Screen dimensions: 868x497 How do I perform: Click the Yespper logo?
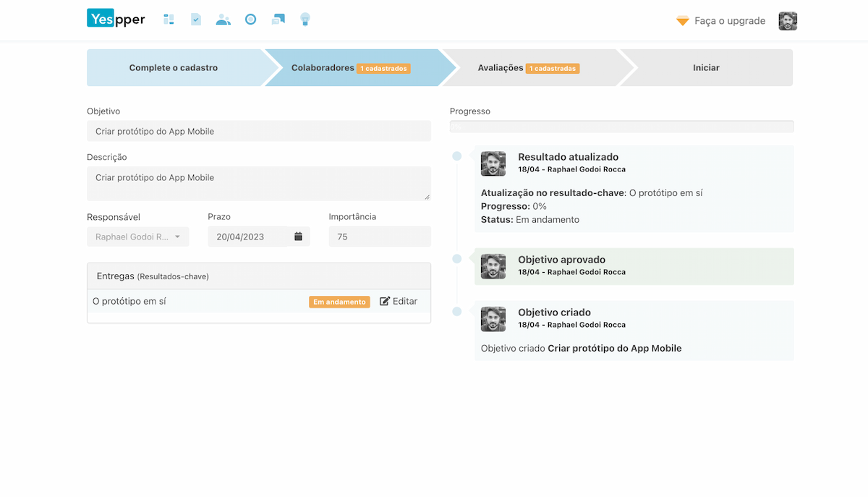pos(116,20)
